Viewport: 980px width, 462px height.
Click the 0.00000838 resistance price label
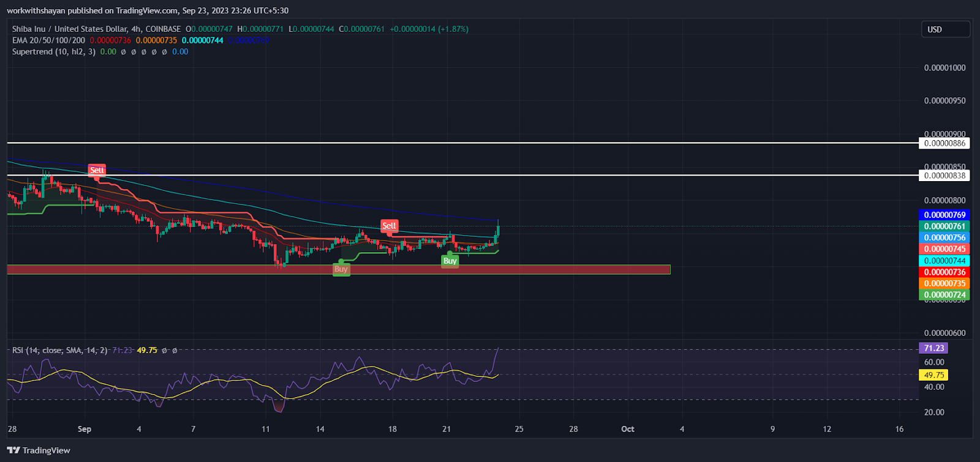pyautogui.click(x=944, y=176)
